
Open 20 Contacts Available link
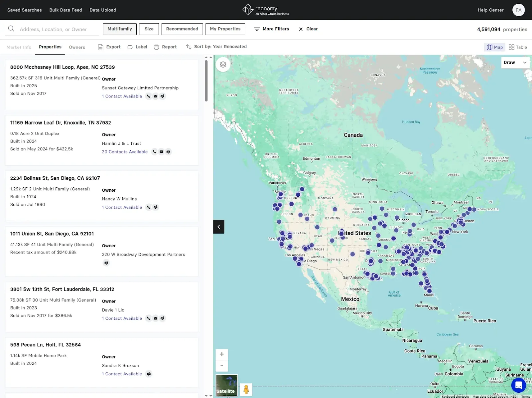click(125, 152)
